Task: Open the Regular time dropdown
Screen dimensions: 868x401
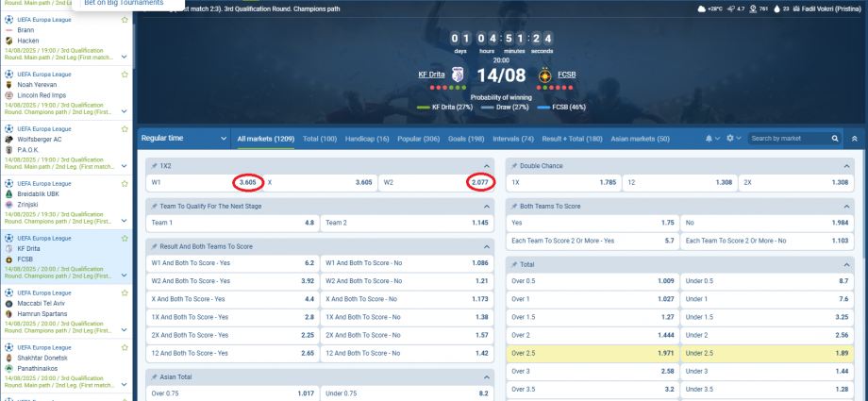Action: pos(184,139)
